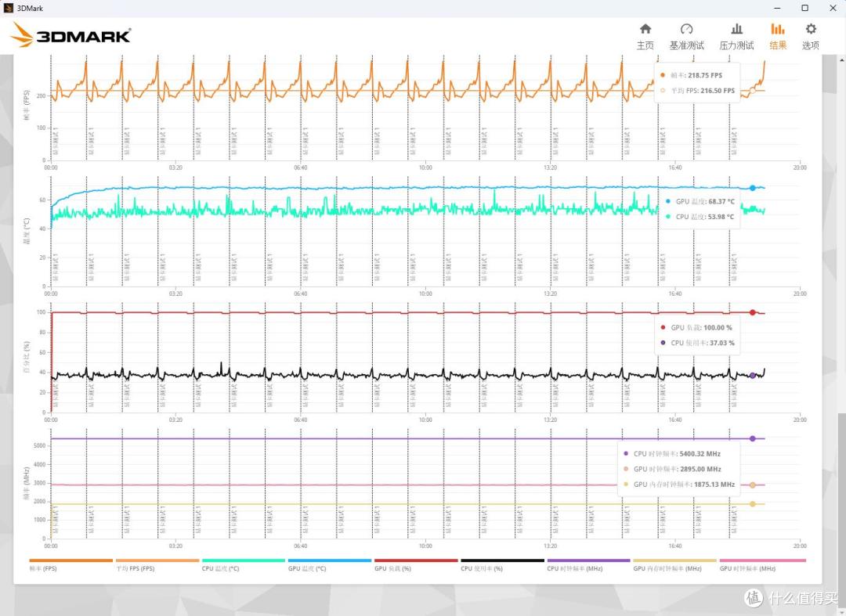Toggle the GPU 内存时钟频率 (MHz) legend series

[x=675, y=565]
